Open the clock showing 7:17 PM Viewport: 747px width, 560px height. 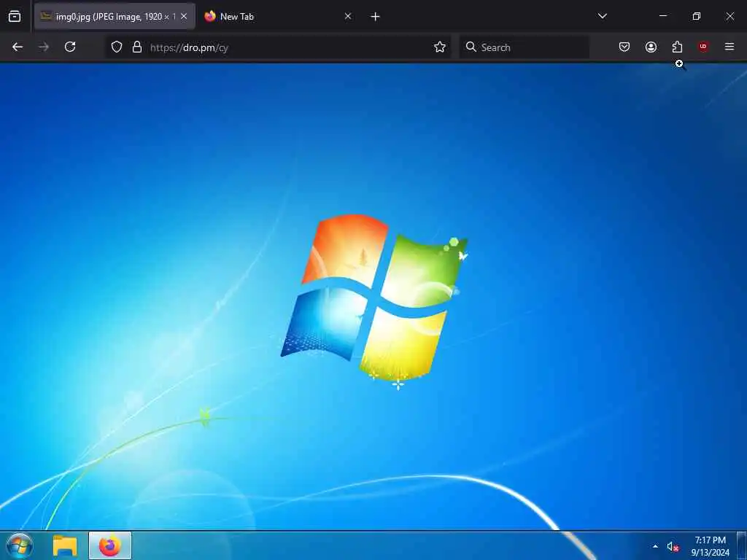point(711,546)
